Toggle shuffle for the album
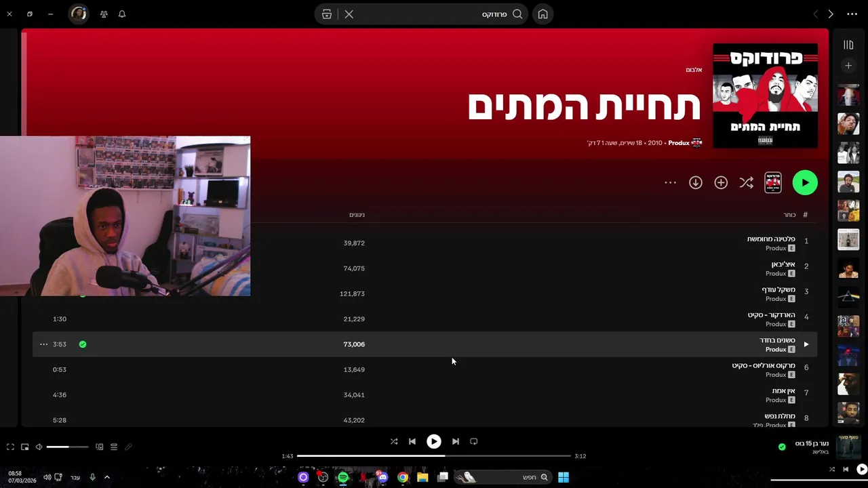 tap(747, 182)
